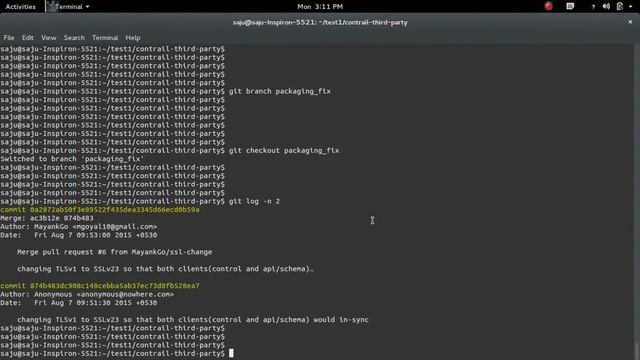
Task: Click the first commit hash 0a2872ab
Action: pyautogui.click(x=115, y=210)
